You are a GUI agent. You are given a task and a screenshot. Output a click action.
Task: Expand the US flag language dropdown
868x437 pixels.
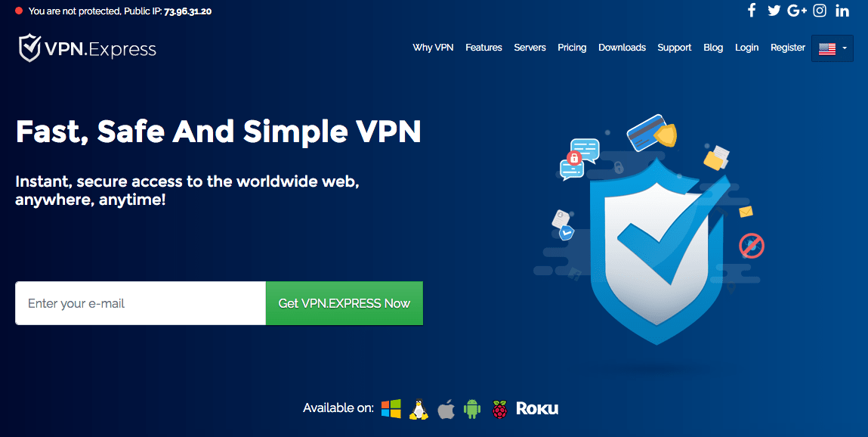point(832,48)
